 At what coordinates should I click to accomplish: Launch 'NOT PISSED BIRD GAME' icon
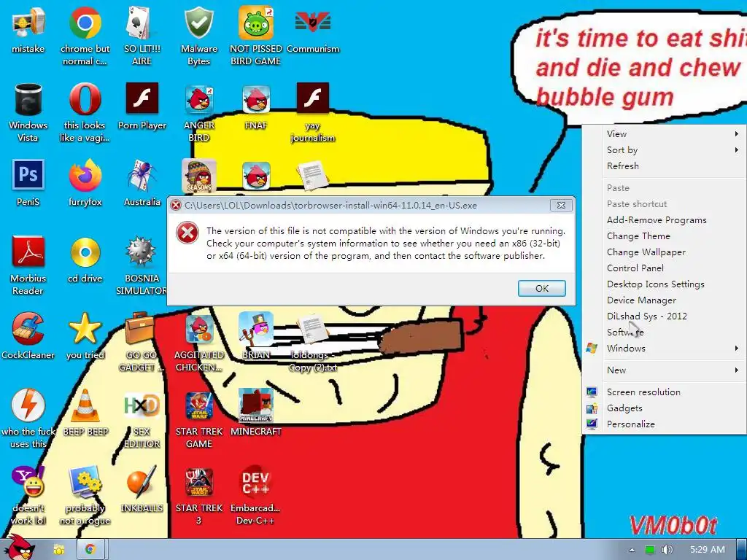[x=256, y=36]
